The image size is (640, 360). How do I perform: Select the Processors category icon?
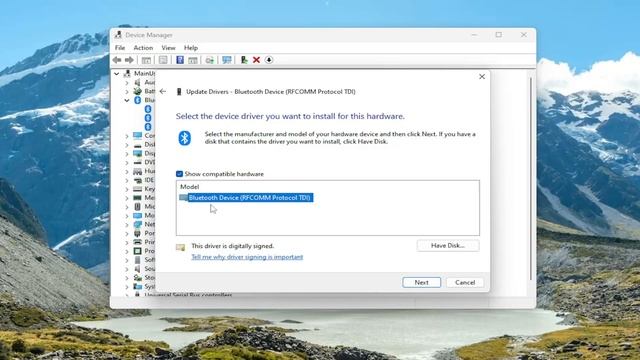[x=138, y=251]
